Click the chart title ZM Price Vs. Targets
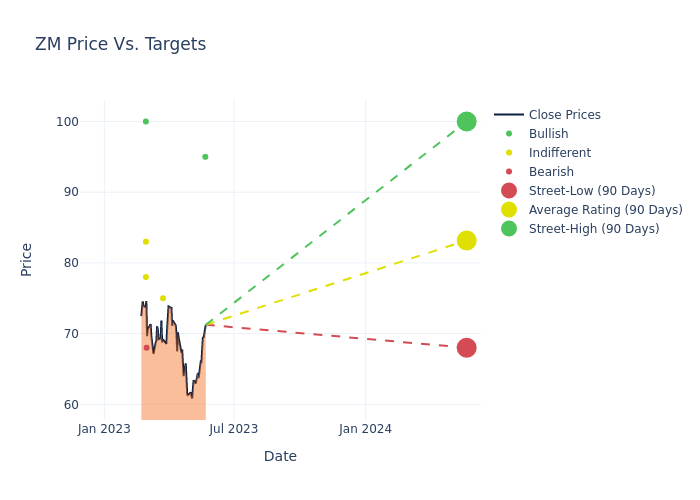700x500 pixels. 120,44
